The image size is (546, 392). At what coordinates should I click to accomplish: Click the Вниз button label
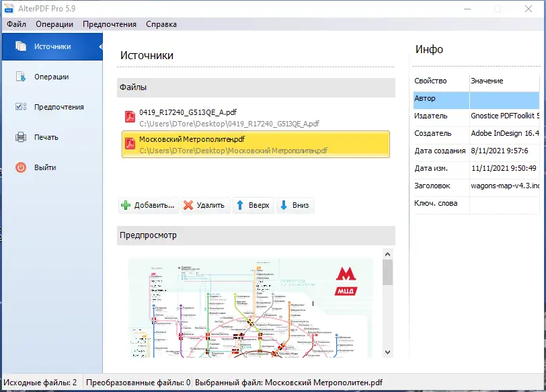[301, 205]
